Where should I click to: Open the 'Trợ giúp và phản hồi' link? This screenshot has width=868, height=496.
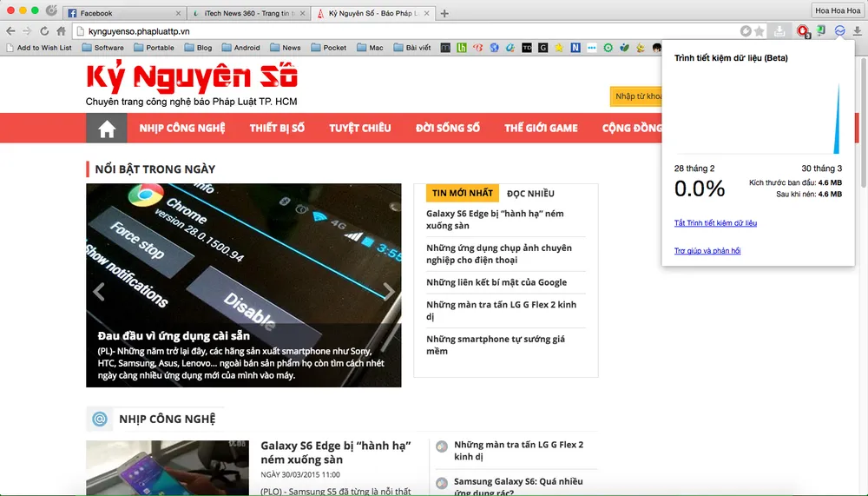(707, 251)
